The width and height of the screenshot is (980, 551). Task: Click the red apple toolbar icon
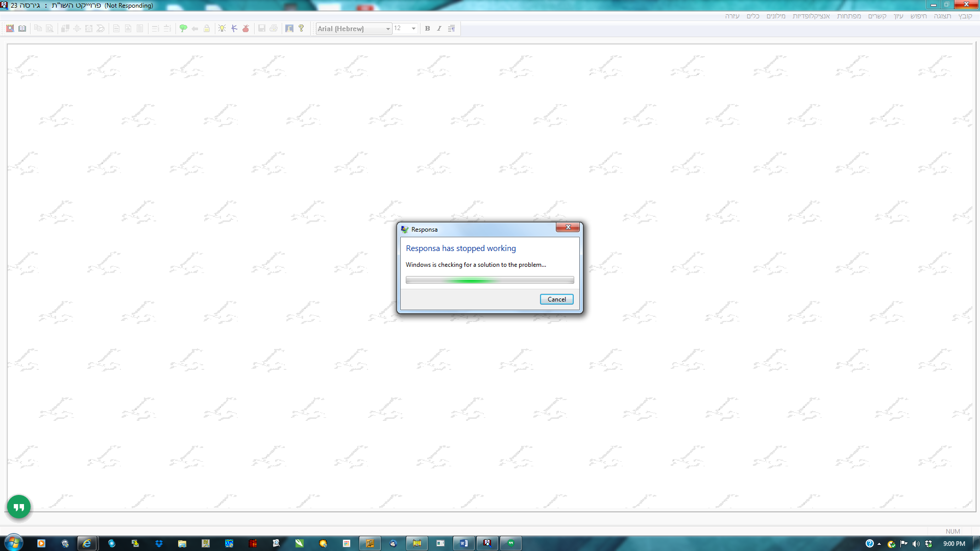(246, 29)
